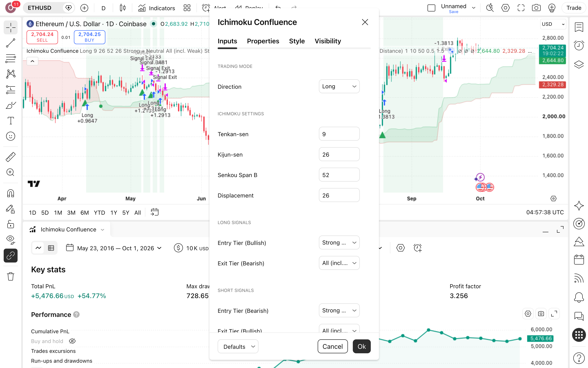Open the alerts clock icon in sidebar

tap(579, 46)
